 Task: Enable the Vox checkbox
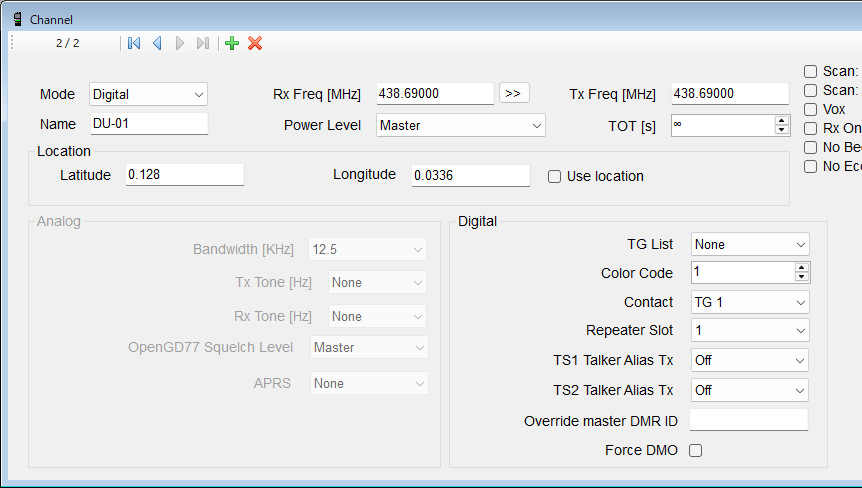(x=810, y=109)
